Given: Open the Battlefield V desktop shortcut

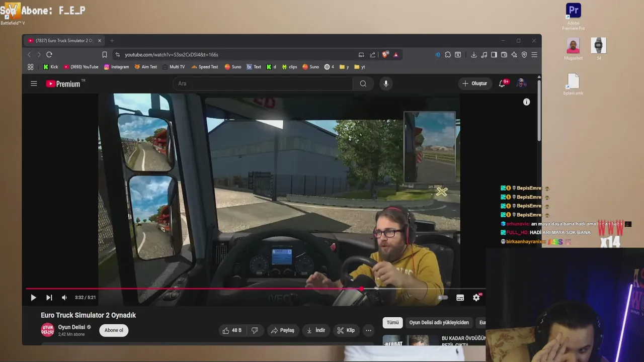Looking at the screenshot, I should [x=12, y=14].
